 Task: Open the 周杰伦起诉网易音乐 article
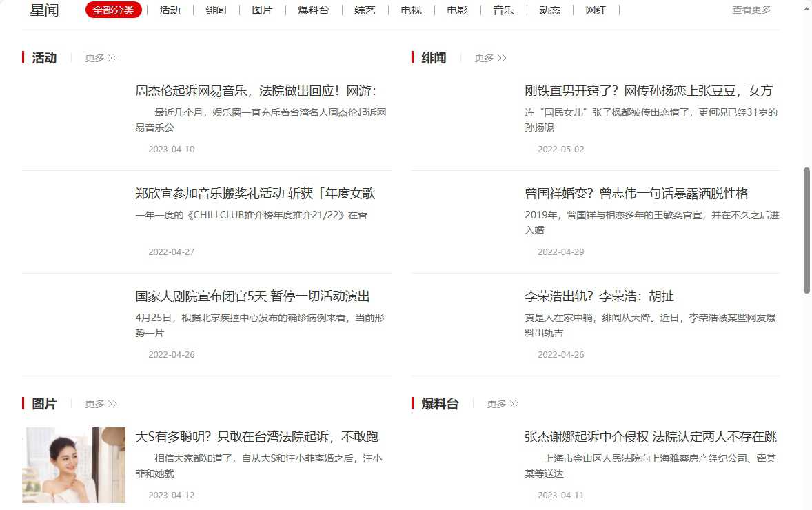(x=255, y=91)
